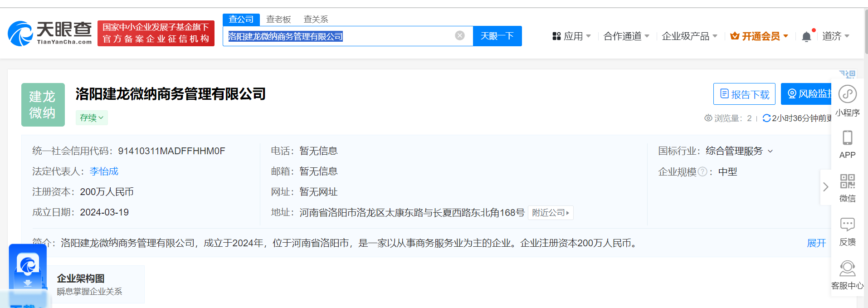This screenshot has width=868, height=308.
Task: Open the WeChat QR code icon
Action: pyautogui.click(x=847, y=181)
